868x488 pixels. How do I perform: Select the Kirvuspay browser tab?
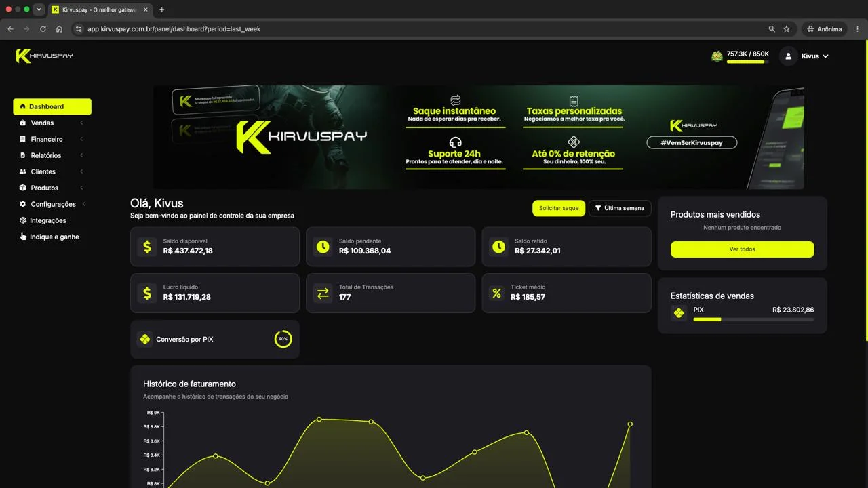[99, 9]
